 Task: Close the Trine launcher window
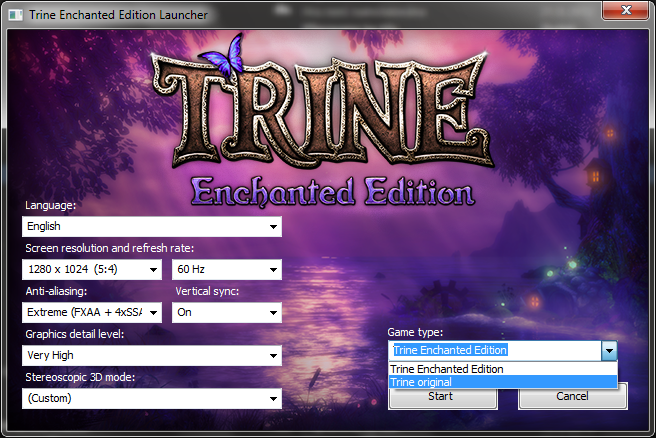625,10
